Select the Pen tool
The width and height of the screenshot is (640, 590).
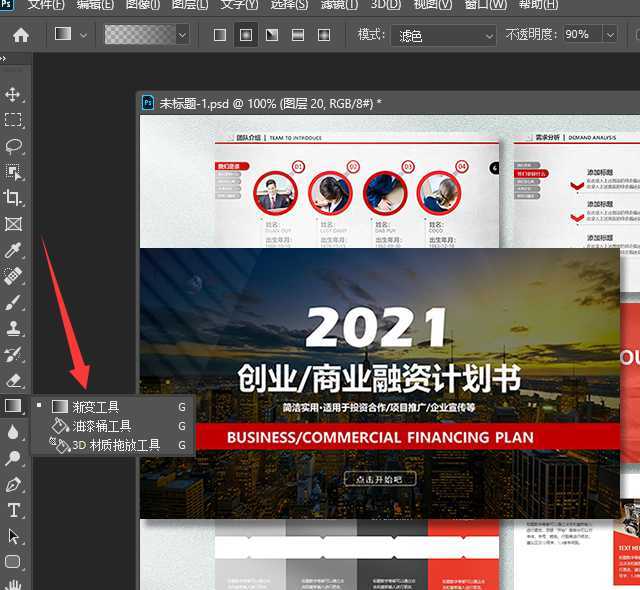(13, 484)
